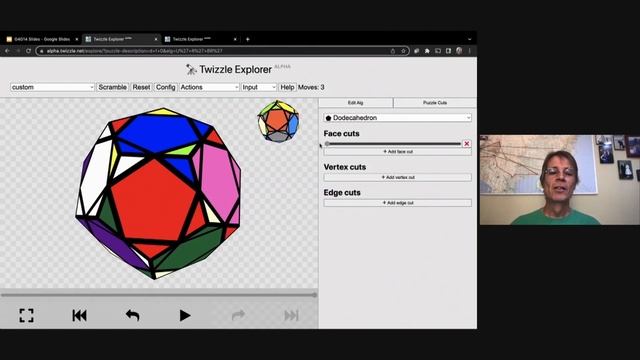
Task: Share the page from address bar
Action: pos(393,51)
